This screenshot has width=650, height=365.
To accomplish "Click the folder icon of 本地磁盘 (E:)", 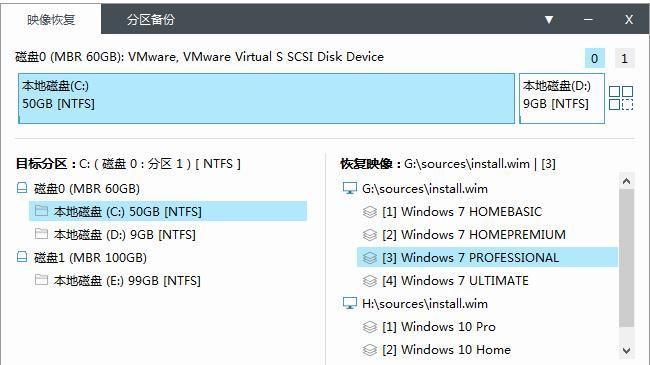I will pos(41,280).
